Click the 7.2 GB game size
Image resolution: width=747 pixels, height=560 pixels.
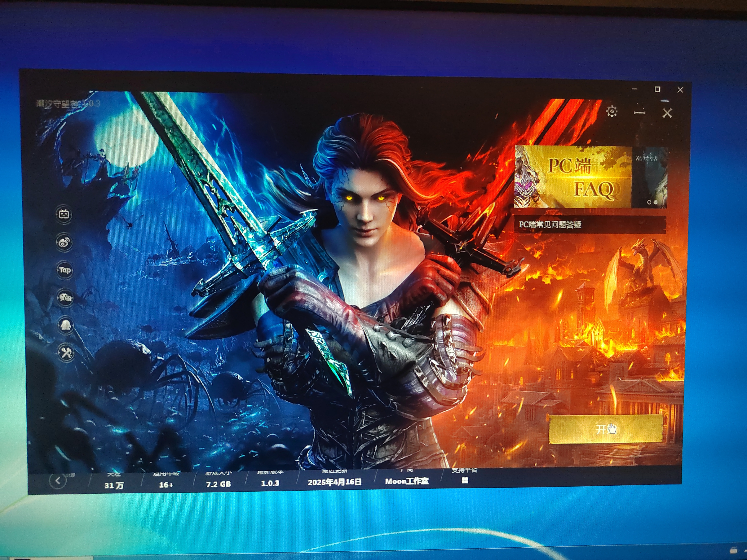219,484
